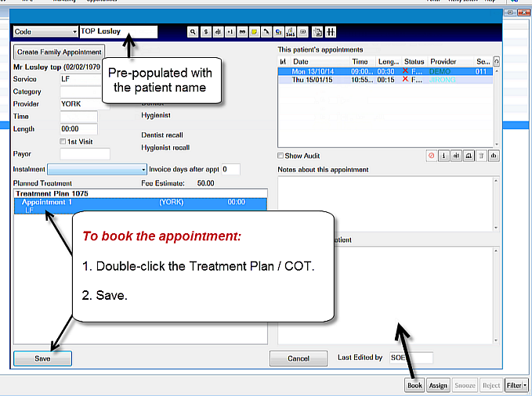Viewport: 532px width, 396px height.
Task: Click the JIRONG provider cell
Action: [442, 80]
